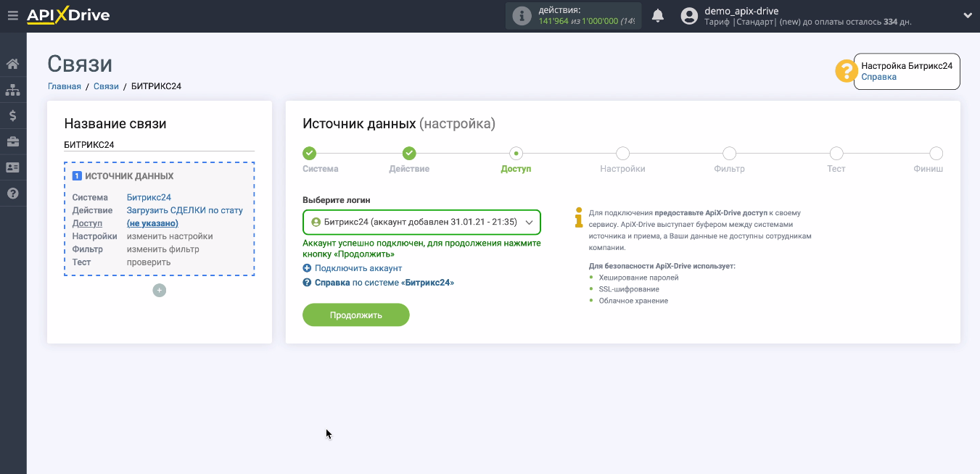The image size is (980, 474).
Task: Open the Загрузить СДЕЛКИ по стату action link
Action: coord(185,210)
